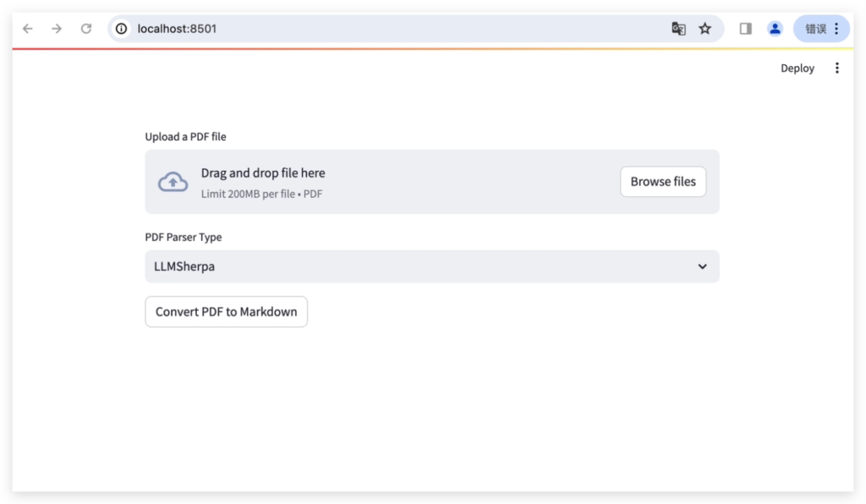
Task: Focus the localhost:8501 address bar
Action: point(386,29)
